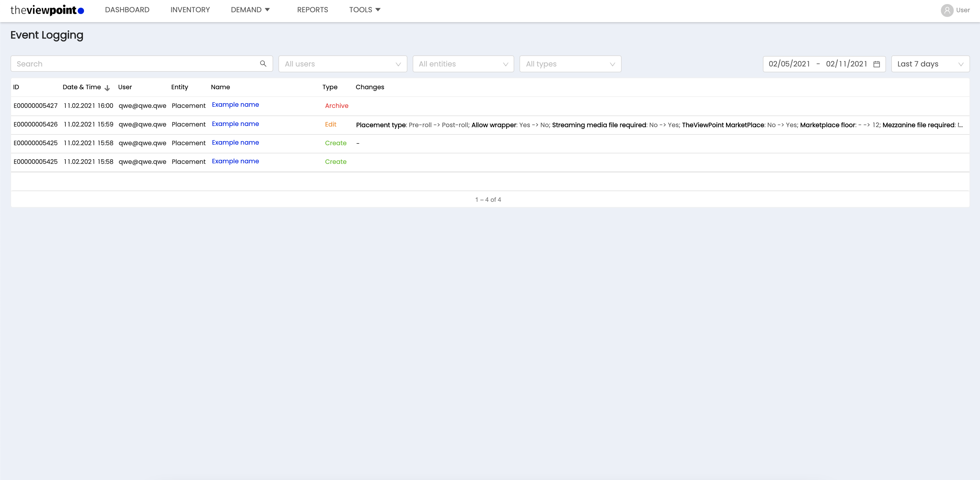Click the Archive type label

[x=336, y=106]
